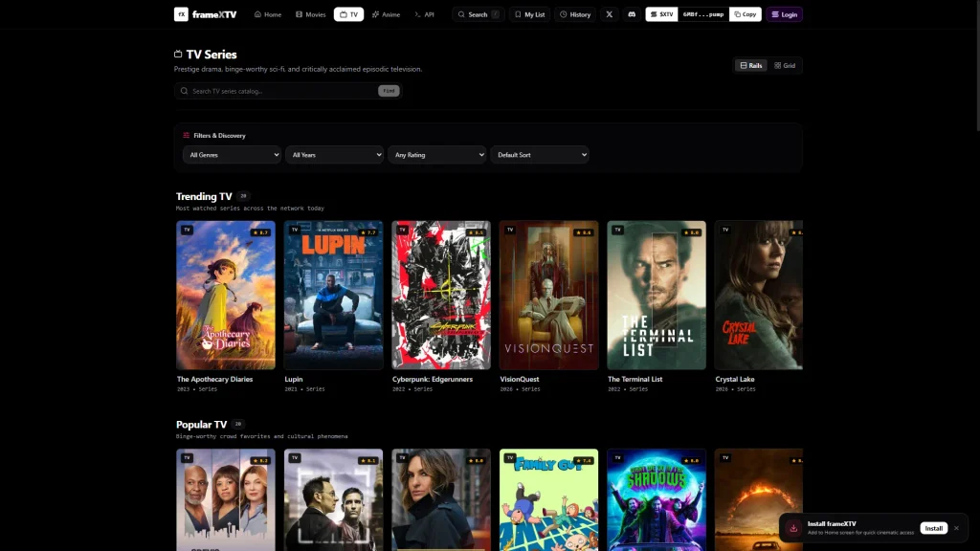This screenshot has height=551, width=980.
Task: Open the All Genres dropdown
Action: coord(232,154)
